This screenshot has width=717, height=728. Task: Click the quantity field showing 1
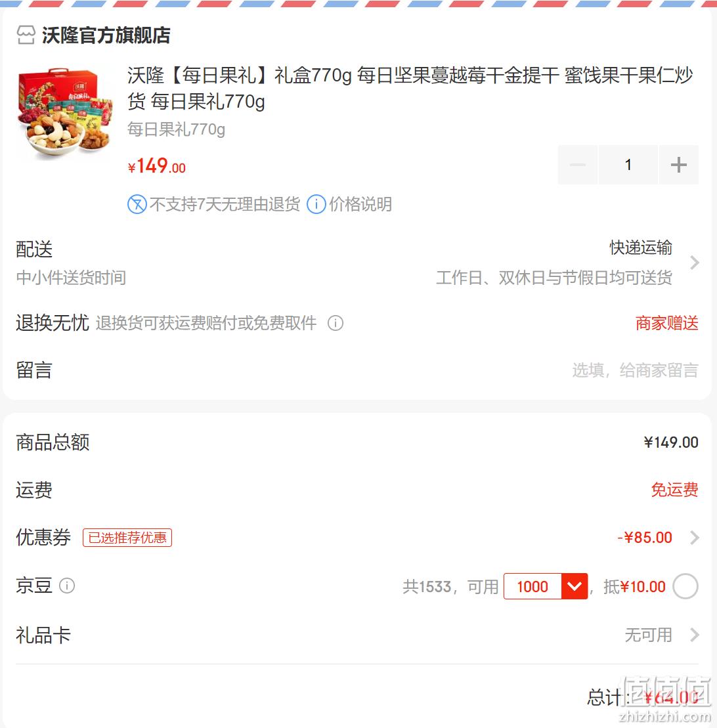(x=628, y=165)
